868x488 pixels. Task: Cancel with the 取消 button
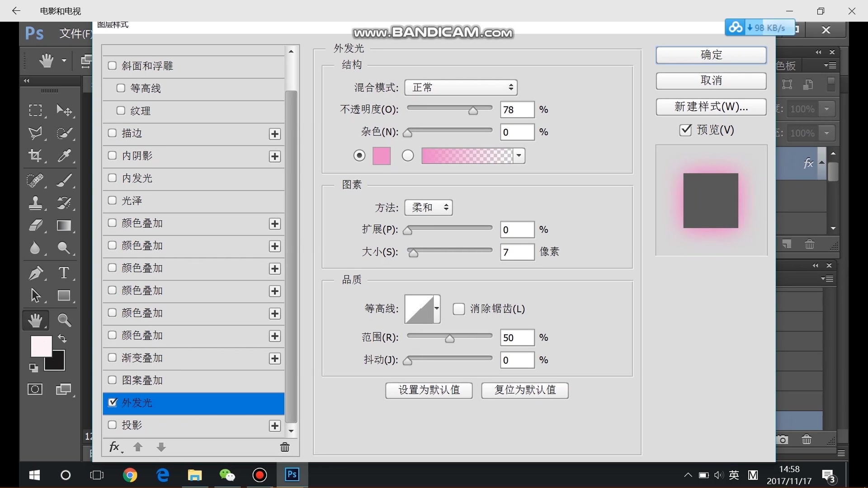(711, 81)
